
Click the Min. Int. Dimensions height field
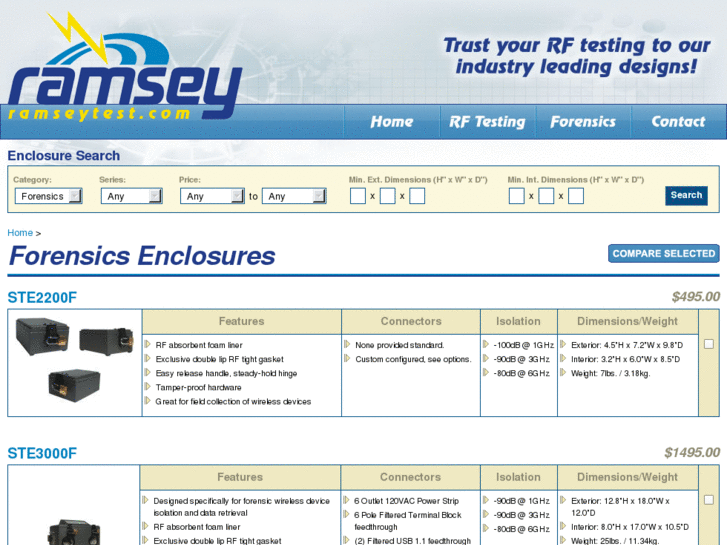(517, 196)
